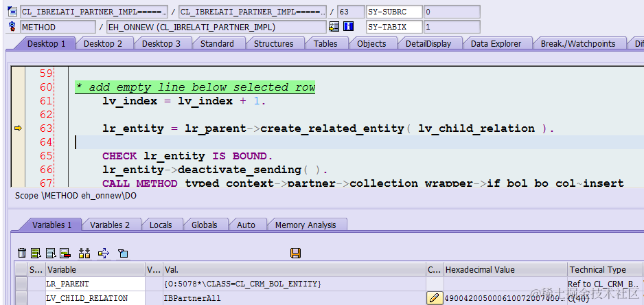Image resolution: width=644 pixels, height=305 pixels.
Task: Select the Memory Analysis tab
Action: [x=305, y=225]
